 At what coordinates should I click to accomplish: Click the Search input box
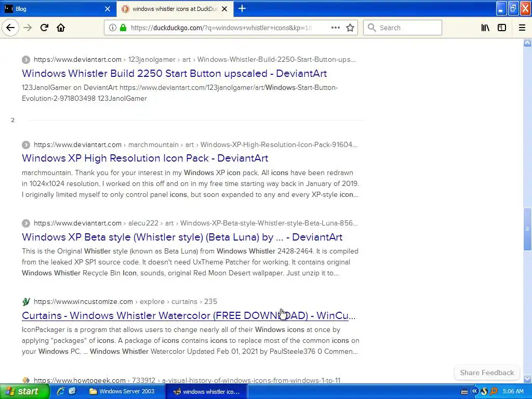tap(403, 28)
